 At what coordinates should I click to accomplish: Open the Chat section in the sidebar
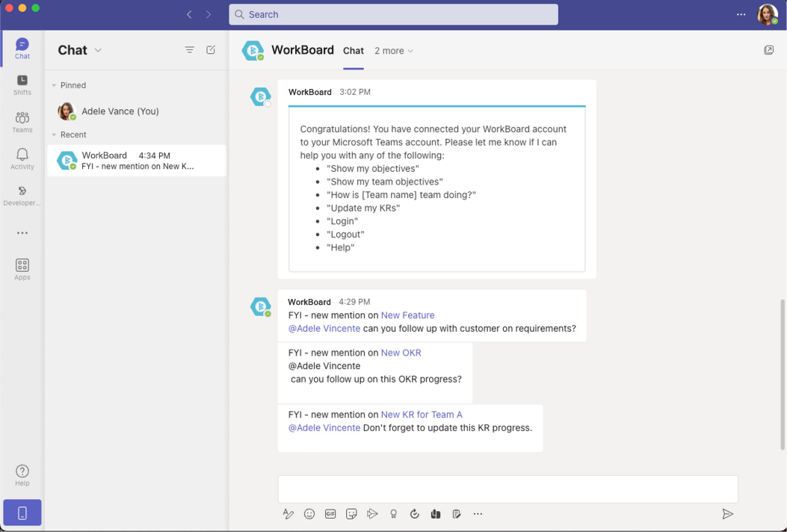click(x=22, y=49)
